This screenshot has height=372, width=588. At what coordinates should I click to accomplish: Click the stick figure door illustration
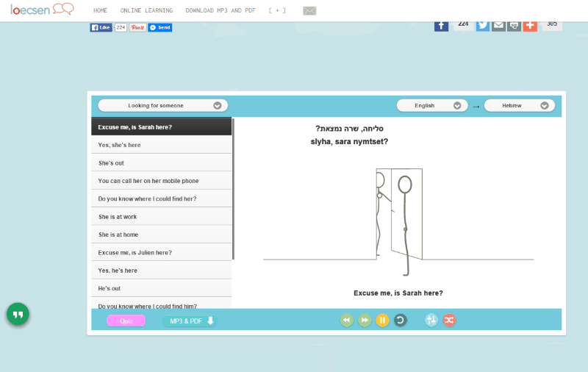tap(398, 222)
